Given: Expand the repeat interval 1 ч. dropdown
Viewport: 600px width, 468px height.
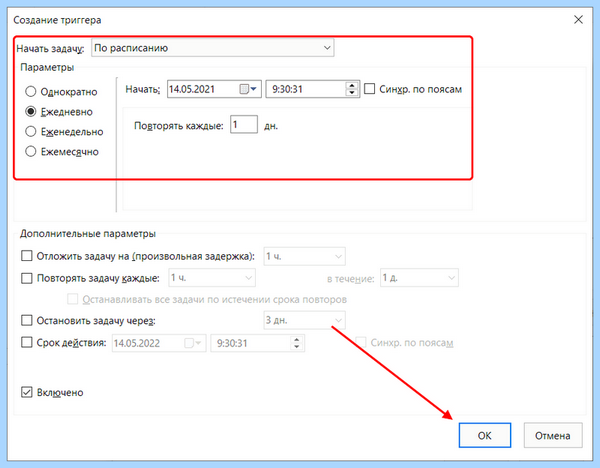Looking at the screenshot, I should coord(212,278).
